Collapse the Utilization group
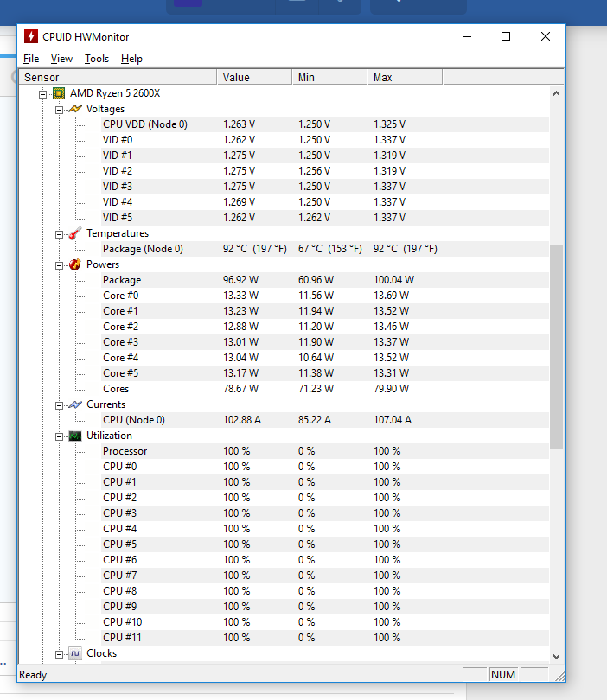The width and height of the screenshot is (607, 700). tap(59, 436)
